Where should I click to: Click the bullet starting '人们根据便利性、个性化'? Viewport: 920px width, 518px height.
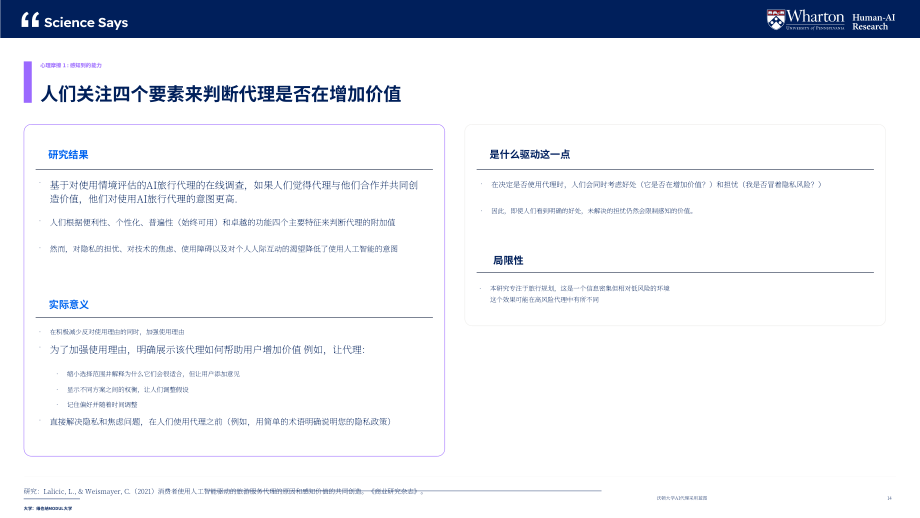pyautogui.click(x=222, y=222)
